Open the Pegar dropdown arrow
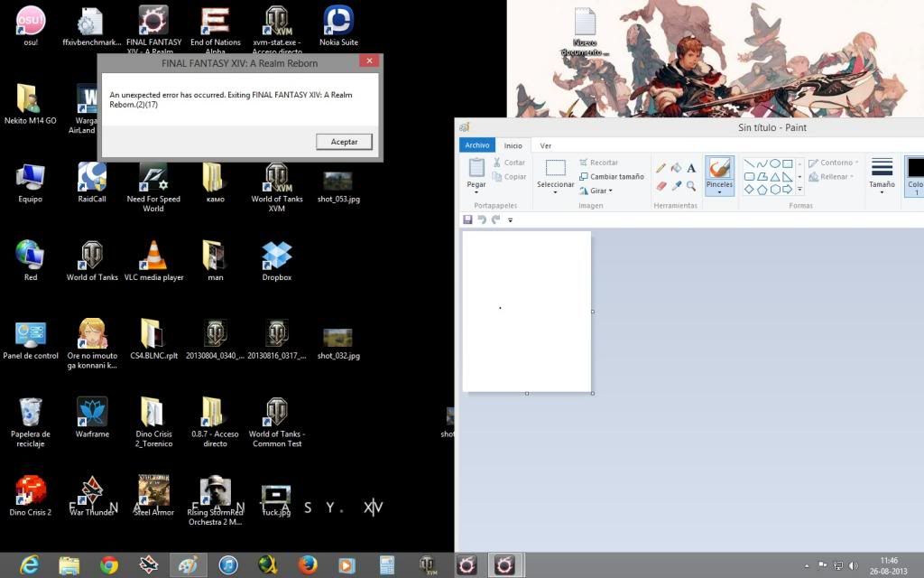The height and width of the screenshot is (578, 924). [476, 192]
